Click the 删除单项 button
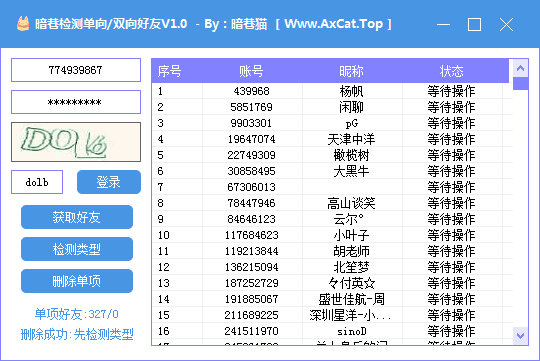 77,281
